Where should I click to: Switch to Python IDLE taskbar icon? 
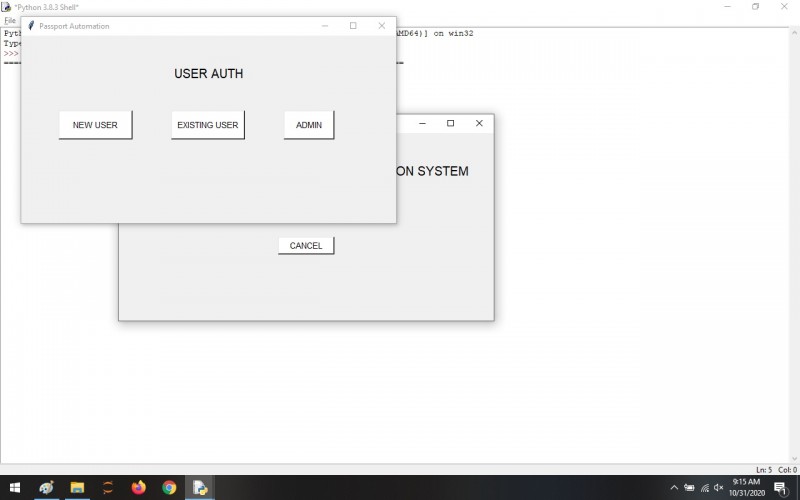199,488
